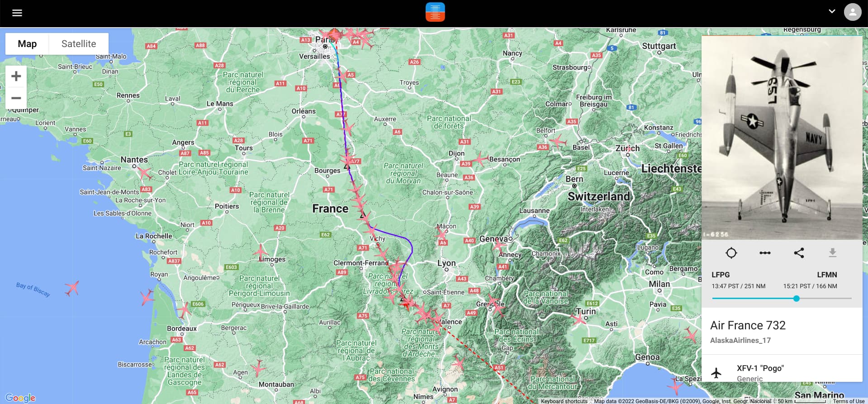Select the aircraft over the Bay of Biscay
Screen dimensions: 868x404
click(72, 288)
